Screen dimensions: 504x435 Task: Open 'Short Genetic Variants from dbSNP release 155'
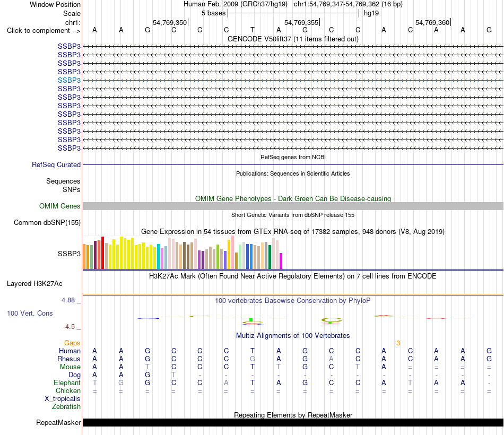[x=293, y=215]
